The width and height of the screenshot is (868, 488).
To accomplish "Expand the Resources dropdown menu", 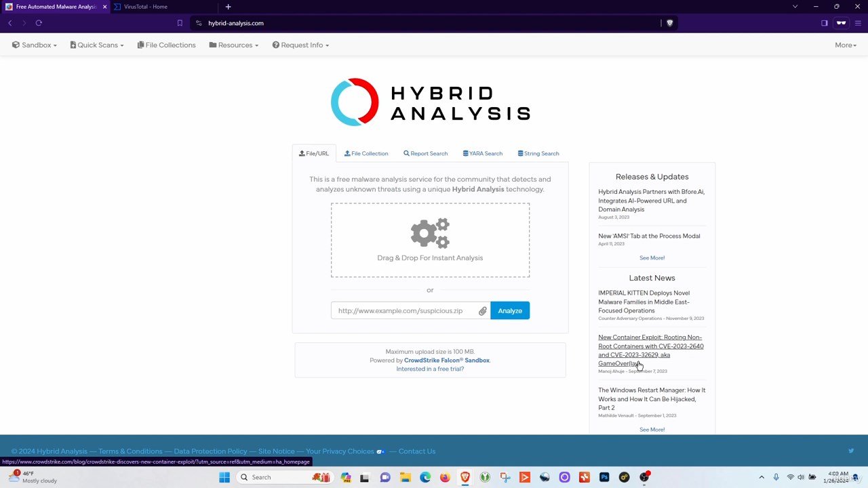I will click(x=234, y=45).
